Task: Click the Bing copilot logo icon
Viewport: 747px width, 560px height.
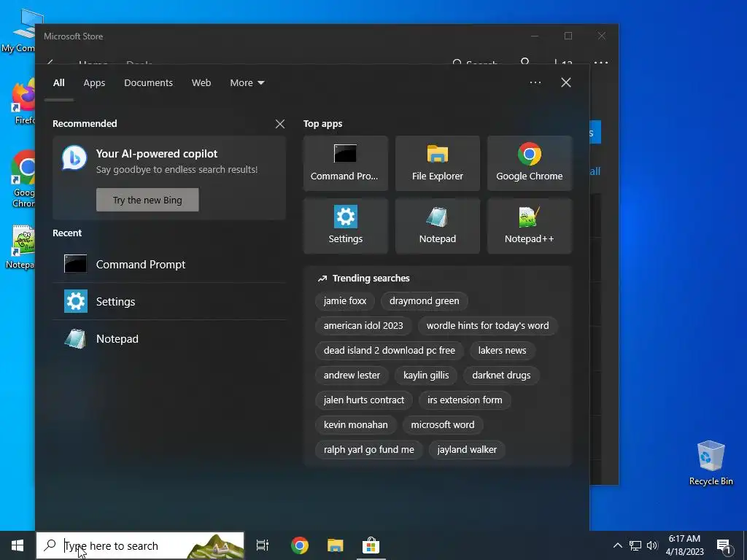Action: 74,158
